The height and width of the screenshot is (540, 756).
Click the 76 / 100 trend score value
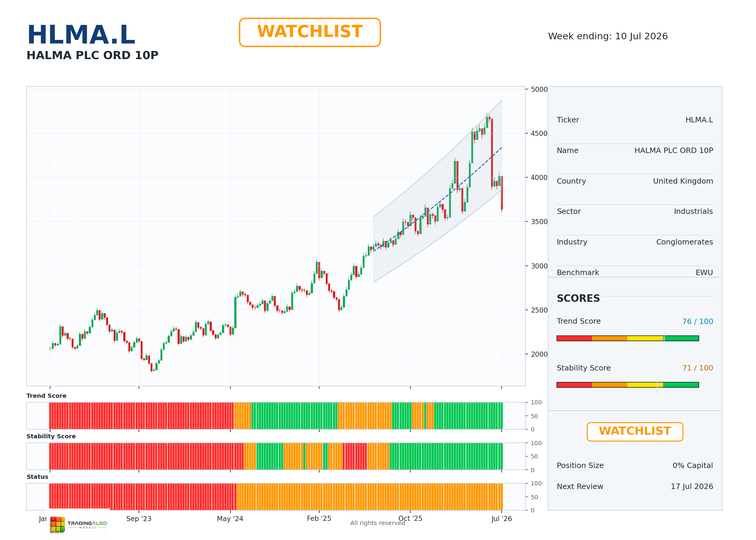tap(697, 321)
